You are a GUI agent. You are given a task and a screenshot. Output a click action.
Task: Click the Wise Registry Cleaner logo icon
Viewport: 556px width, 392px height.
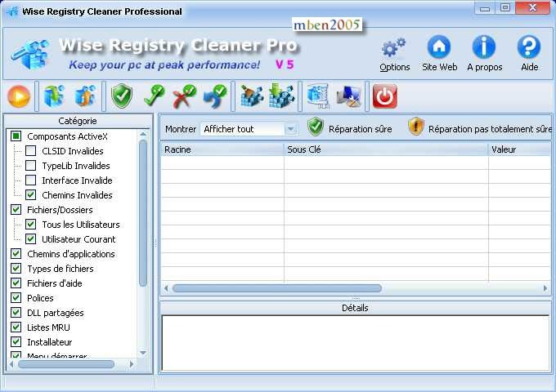pyautogui.click(x=31, y=54)
